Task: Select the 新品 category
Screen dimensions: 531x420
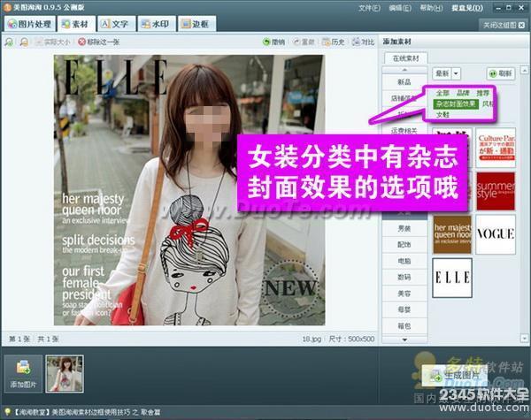Action: (x=404, y=82)
